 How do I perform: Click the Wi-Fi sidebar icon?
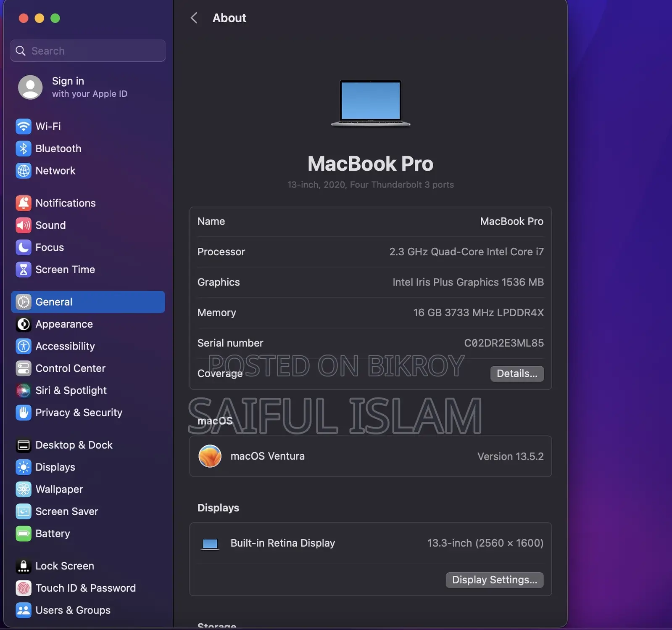coord(24,126)
